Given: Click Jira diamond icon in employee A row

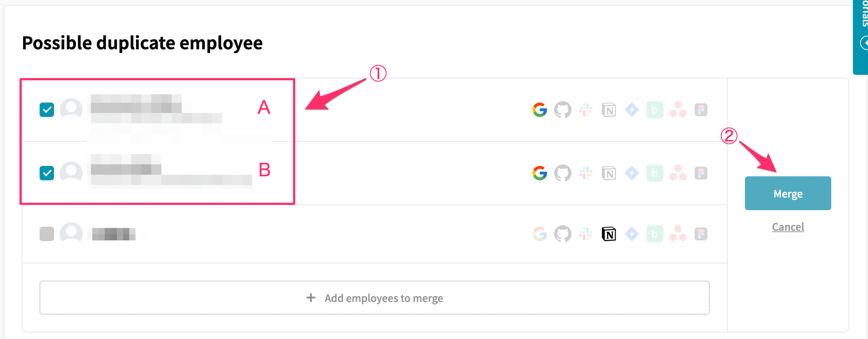Looking at the screenshot, I should (632, 110).
